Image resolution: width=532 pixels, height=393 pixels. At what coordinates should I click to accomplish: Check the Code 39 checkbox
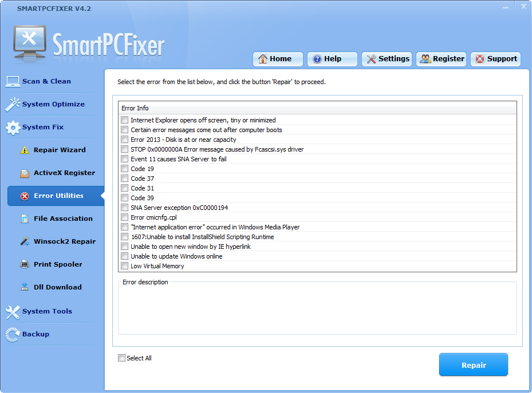(x=124, y=198)
